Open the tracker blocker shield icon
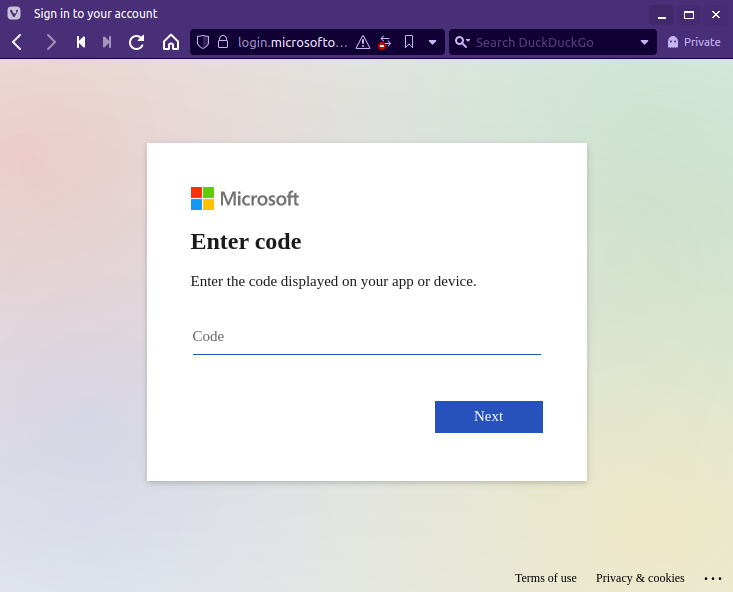Image resolution: width=733 pixels, height=592 pixels. [x=202, y=42]
